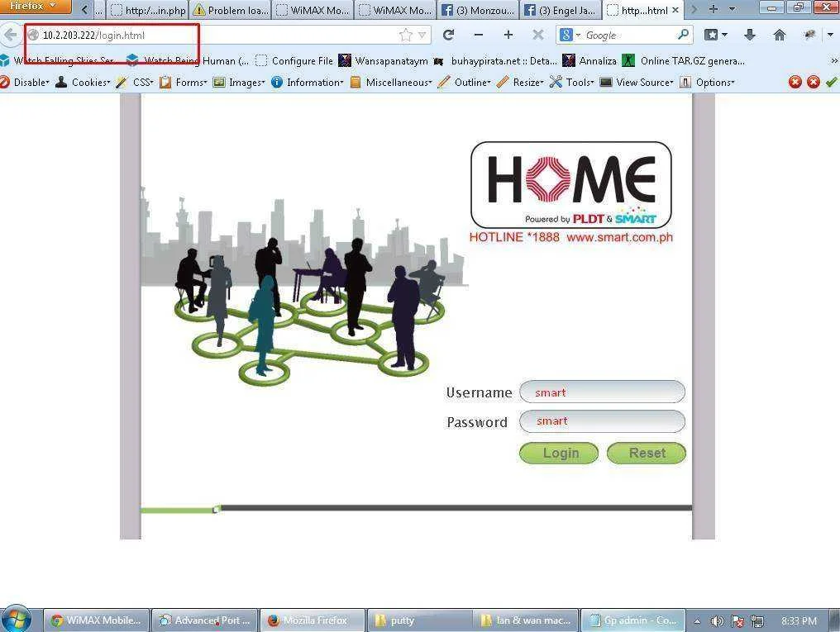Click the Password field containing smart

602,421
